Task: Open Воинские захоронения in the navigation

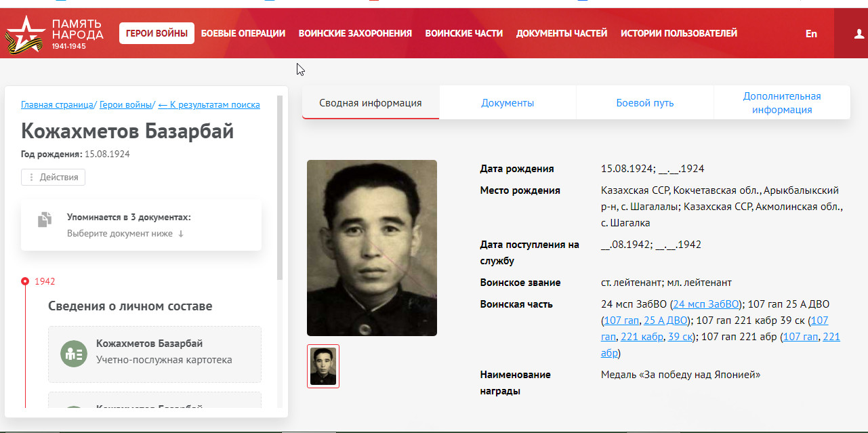Action: pos(355,33)
